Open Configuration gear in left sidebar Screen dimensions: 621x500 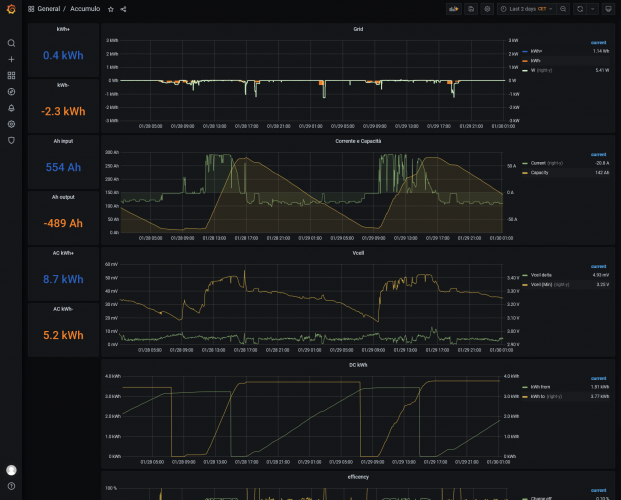pos(11,124)
